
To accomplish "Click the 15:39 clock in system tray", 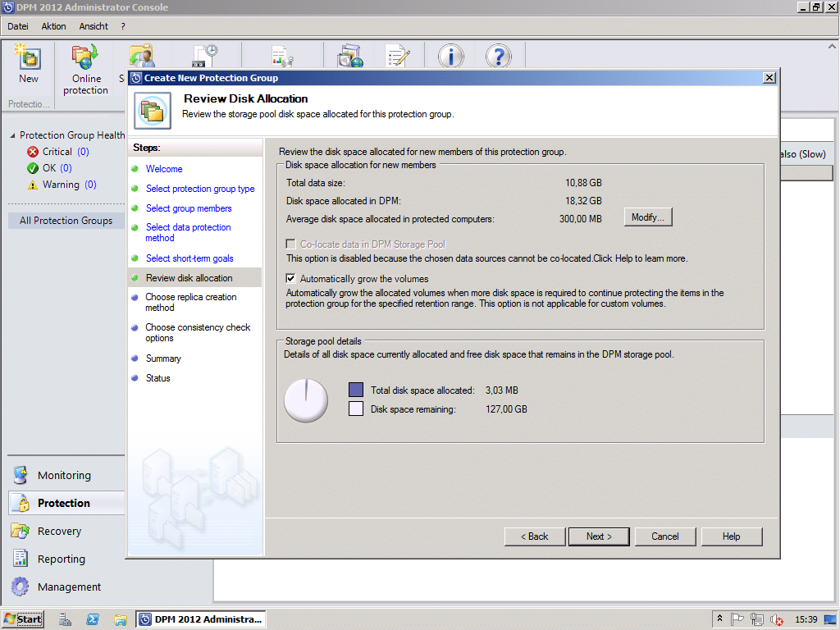I will (x=806, y=619).
